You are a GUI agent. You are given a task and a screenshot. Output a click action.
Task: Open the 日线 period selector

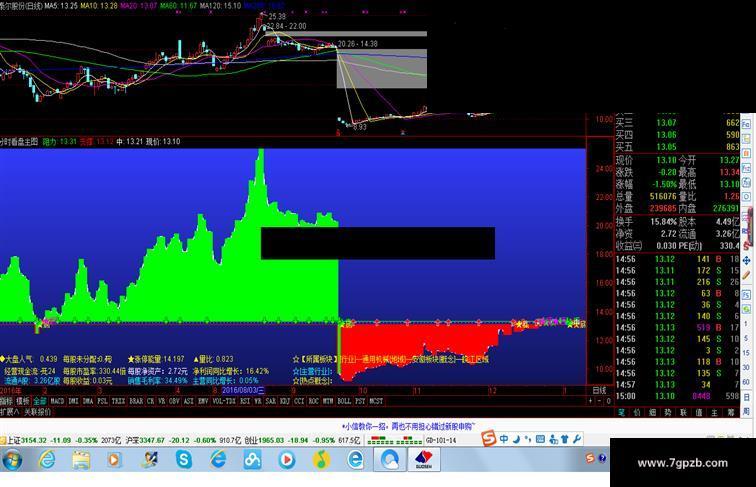coord(599,390)
